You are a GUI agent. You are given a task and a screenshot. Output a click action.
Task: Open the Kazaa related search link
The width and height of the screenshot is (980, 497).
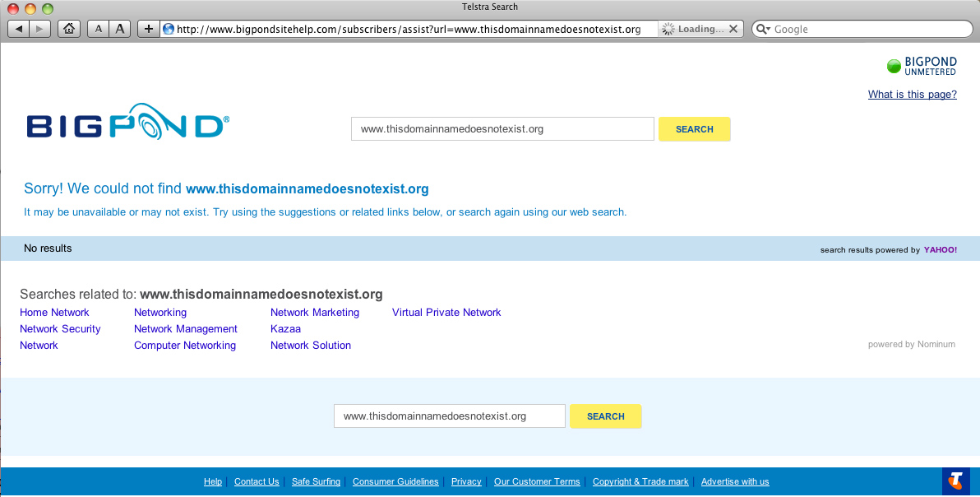pyautogui.click(x=285, y=329)
